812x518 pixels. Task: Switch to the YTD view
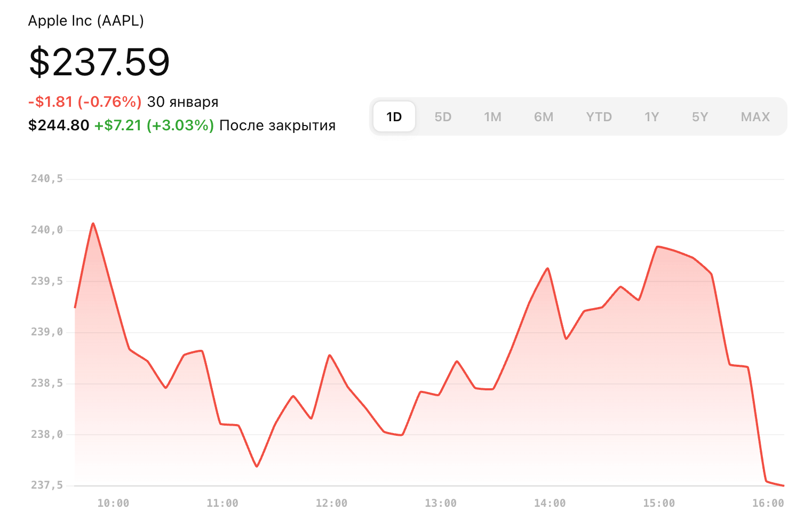point(599,116)
